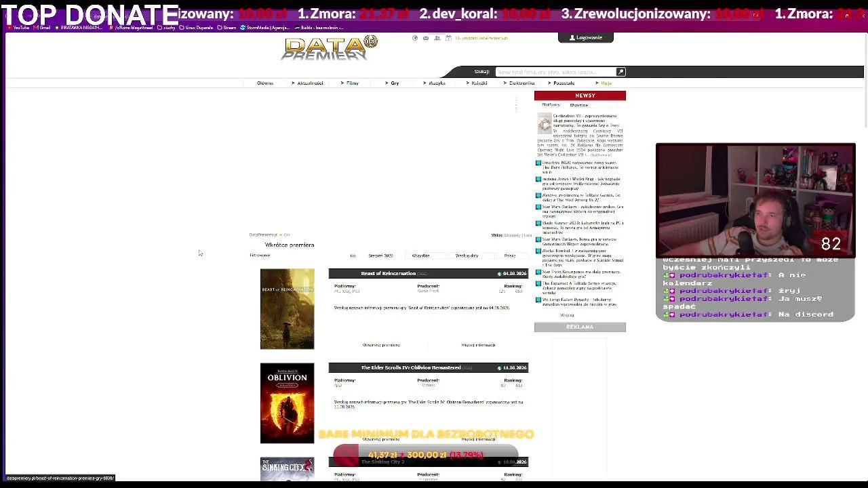Open the Moje menu item
The image size is (868, 488).
[x=605, y=83]
